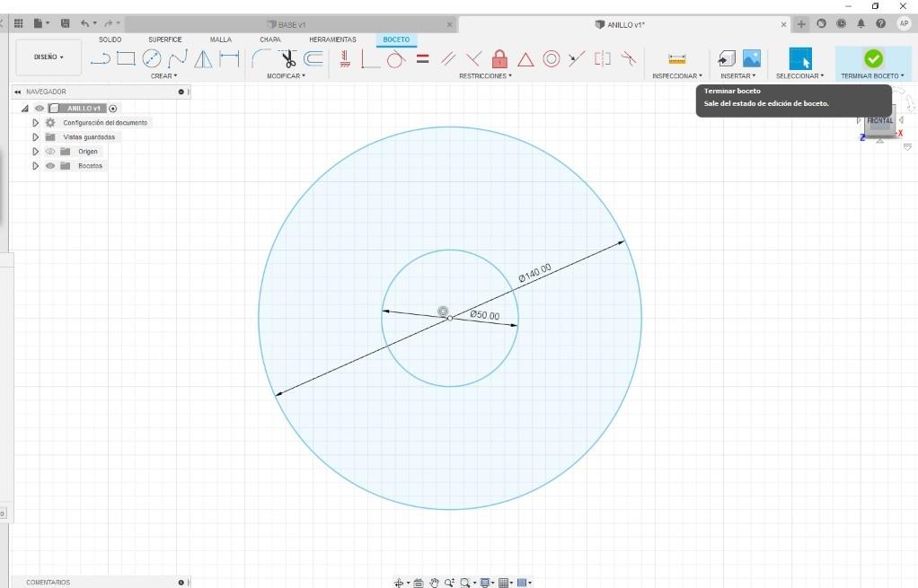918x588 pixels.
Task: Apply the Perpendicular constraint
Action: [473, 58]
